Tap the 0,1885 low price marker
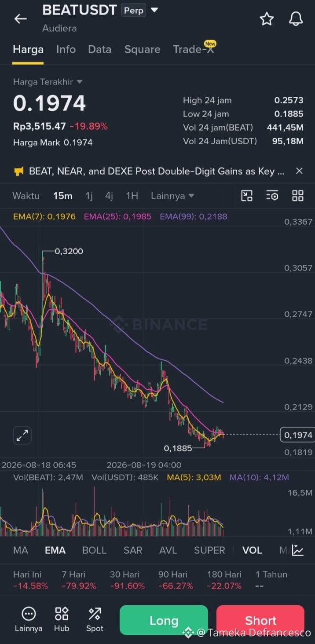Screen dimensions: 315x644 click(178, 448)
